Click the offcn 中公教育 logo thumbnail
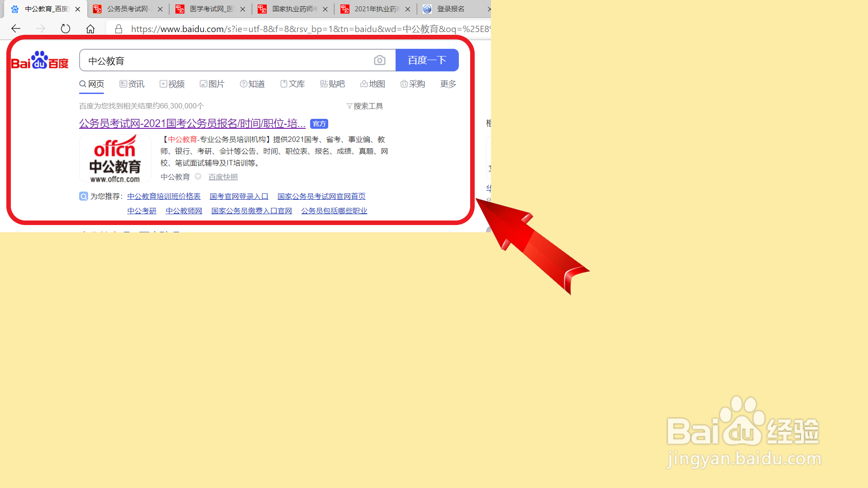Image resolution: width=868 pixels, height=488 pixels. [x=115, y=159]
